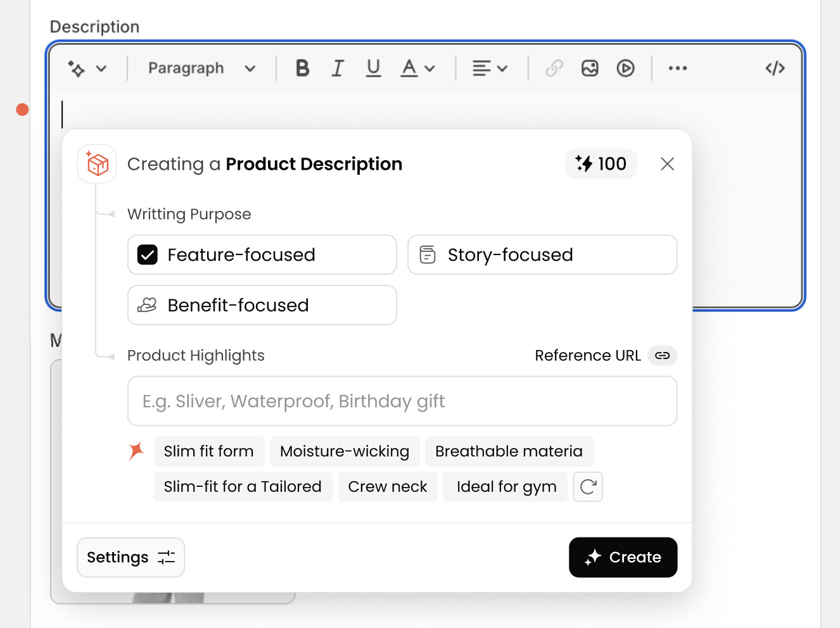Add the Breathable materia suggestion chip
Image resolution: width=840 pixels, height=628 pixels.
tap(509, 451)
